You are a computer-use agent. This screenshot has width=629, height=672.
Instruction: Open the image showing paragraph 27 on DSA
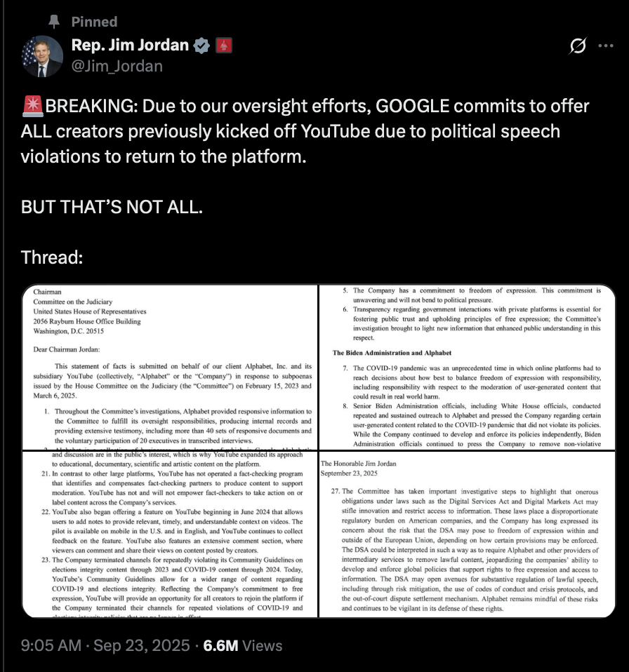467,534
